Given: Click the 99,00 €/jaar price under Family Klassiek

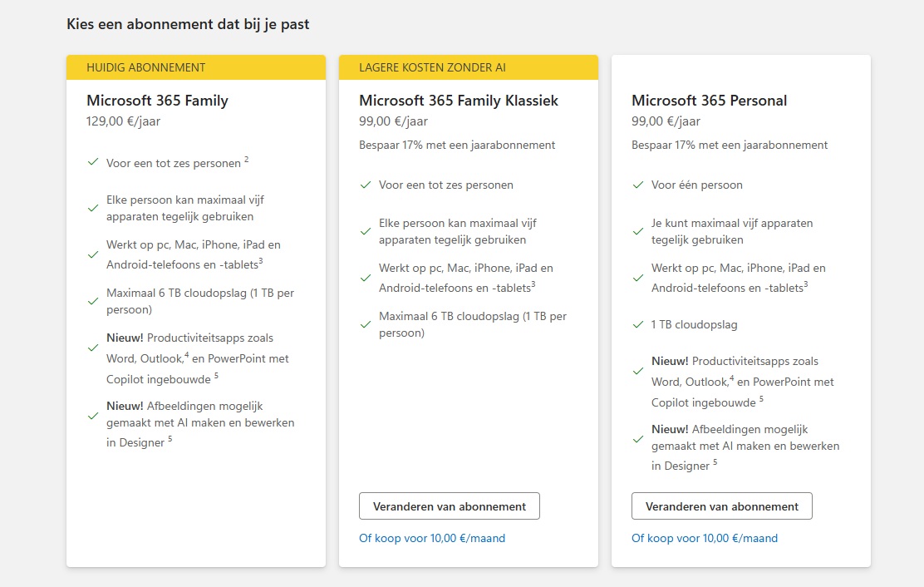Looking at the screenshot, I should [393, 121].
